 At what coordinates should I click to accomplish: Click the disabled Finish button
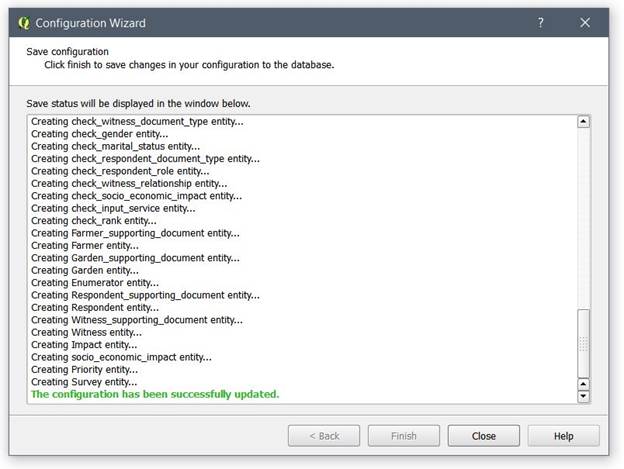(x=404, y=436)
